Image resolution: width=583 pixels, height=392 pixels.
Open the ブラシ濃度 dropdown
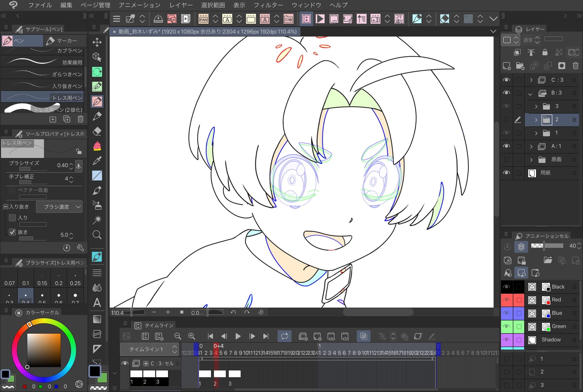pyautogui.click(x=59, y=207)
